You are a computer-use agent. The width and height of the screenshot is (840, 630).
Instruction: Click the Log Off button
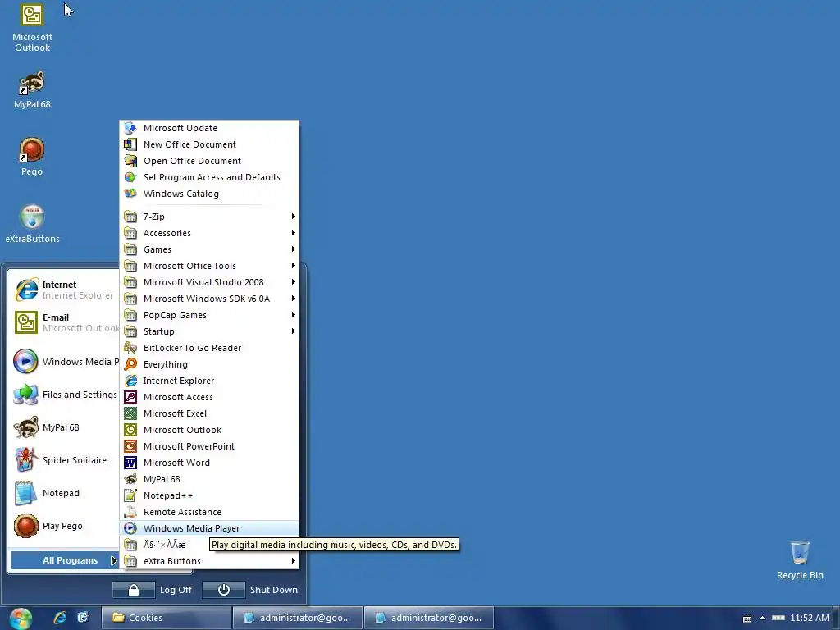pos(153,590)
